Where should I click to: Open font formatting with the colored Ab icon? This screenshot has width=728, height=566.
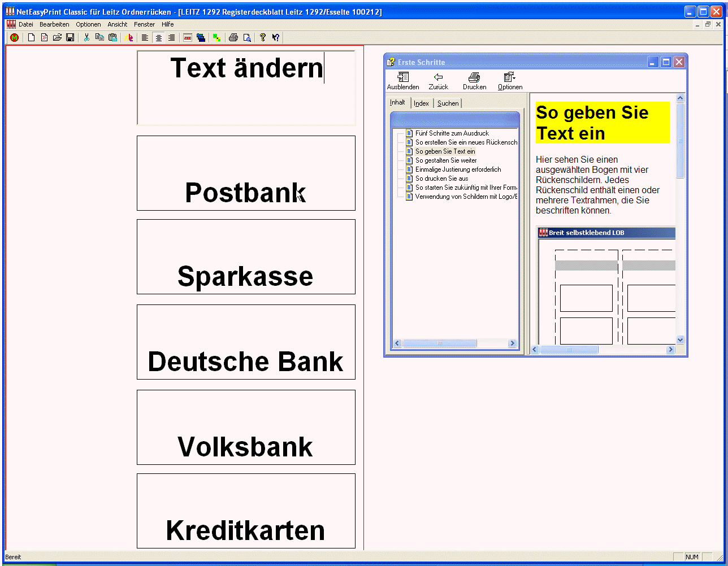coord(129,37)
